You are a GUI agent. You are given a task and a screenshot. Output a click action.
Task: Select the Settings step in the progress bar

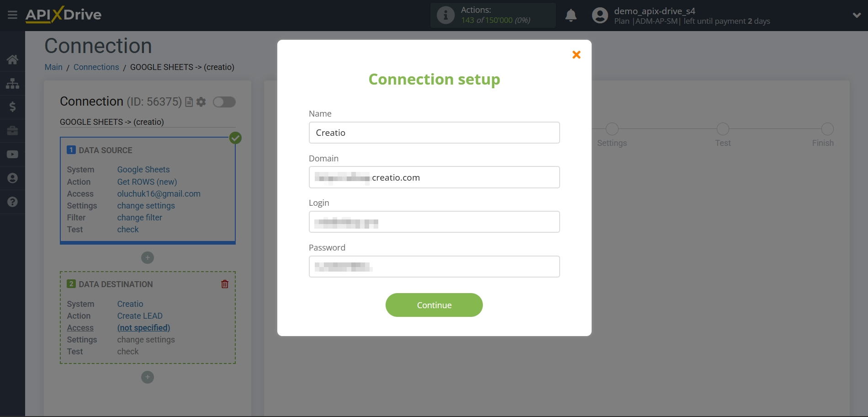pos(612,129)
